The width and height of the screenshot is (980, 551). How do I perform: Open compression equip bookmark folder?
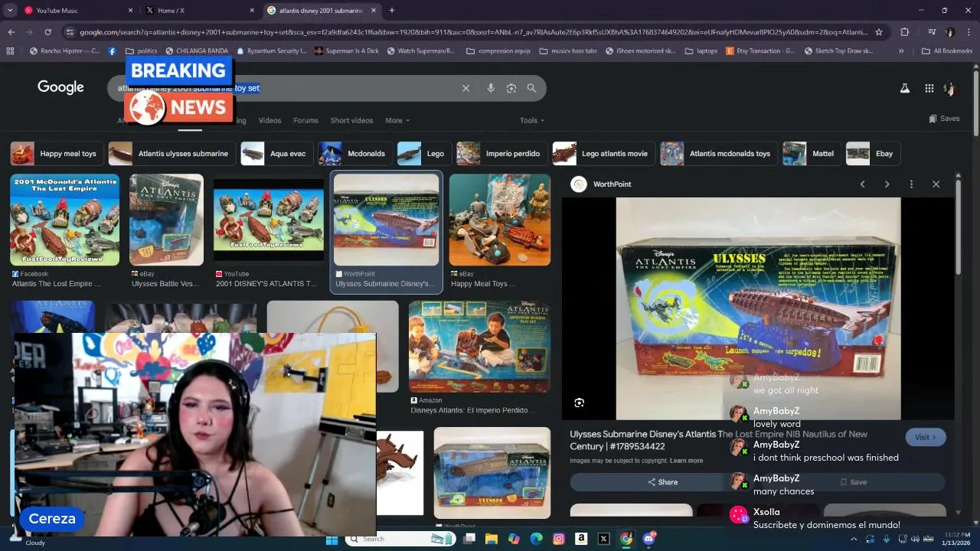[498, 51]
